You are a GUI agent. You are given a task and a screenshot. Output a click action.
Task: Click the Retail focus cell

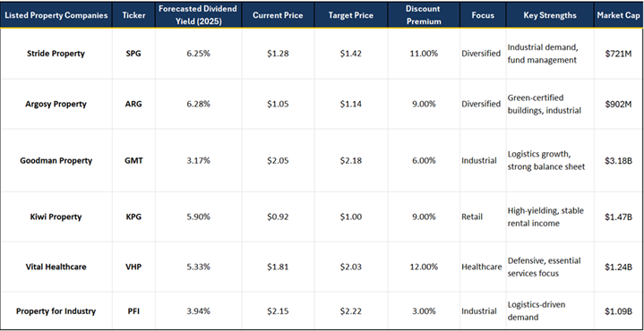point(482,217)
